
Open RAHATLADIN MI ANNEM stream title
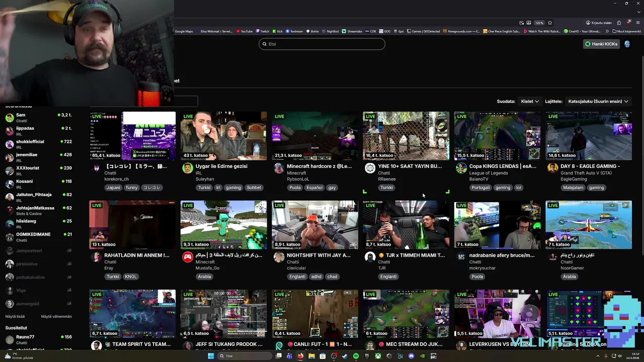137,255
